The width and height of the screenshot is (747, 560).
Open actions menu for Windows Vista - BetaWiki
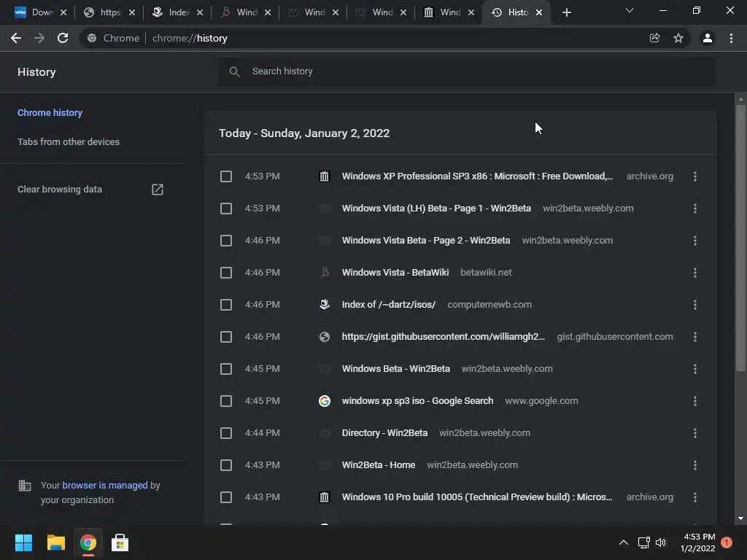click(x=695, y=273)
